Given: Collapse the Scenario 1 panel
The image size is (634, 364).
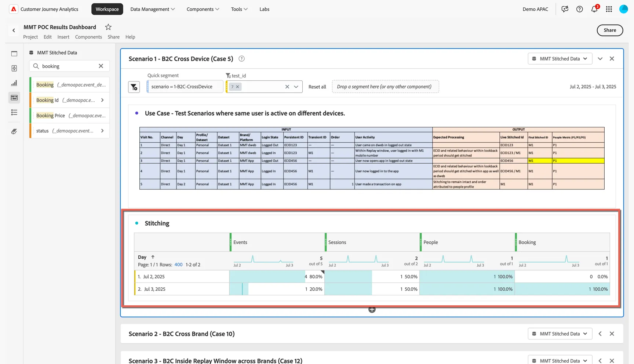Looking at the screenshot, I should tap(600, 59).
